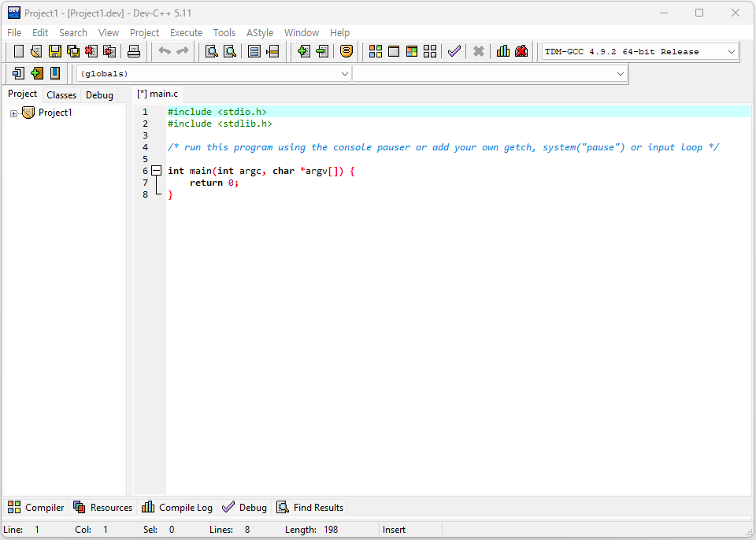
Task: Click the first icon left of the green plus book
Action: pos(18,73)
